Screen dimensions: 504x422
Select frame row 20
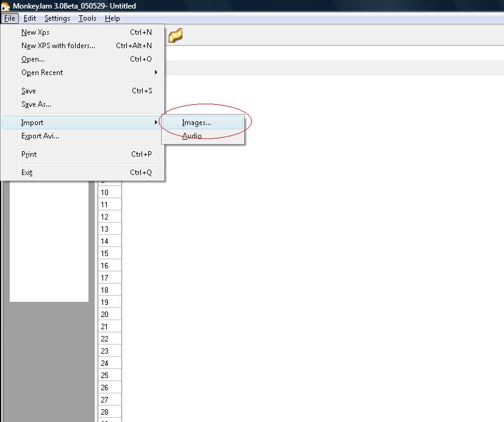click(x=110, y=315)
